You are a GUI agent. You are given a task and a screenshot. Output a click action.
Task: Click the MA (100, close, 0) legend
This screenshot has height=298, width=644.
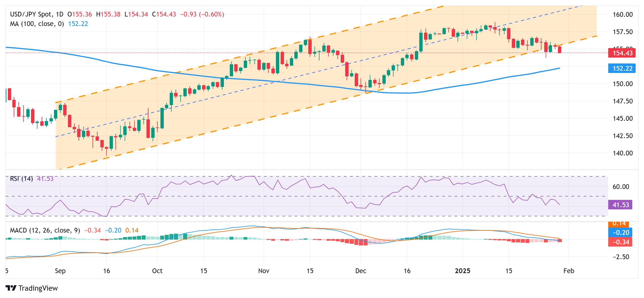(37, 24)
